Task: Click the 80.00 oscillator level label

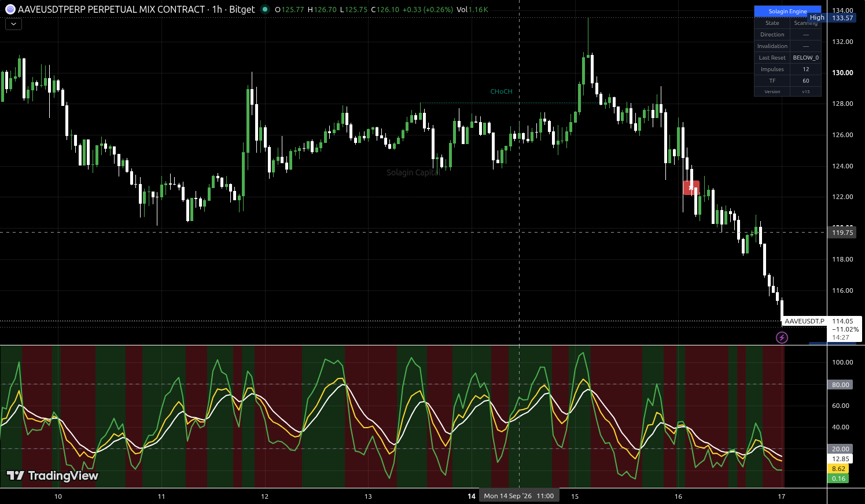Action: (x=841, y=385)
